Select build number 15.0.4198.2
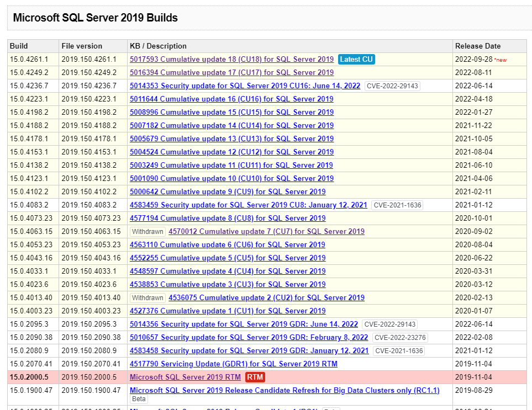This screenshot has height=410, width=532. point(29,112)
